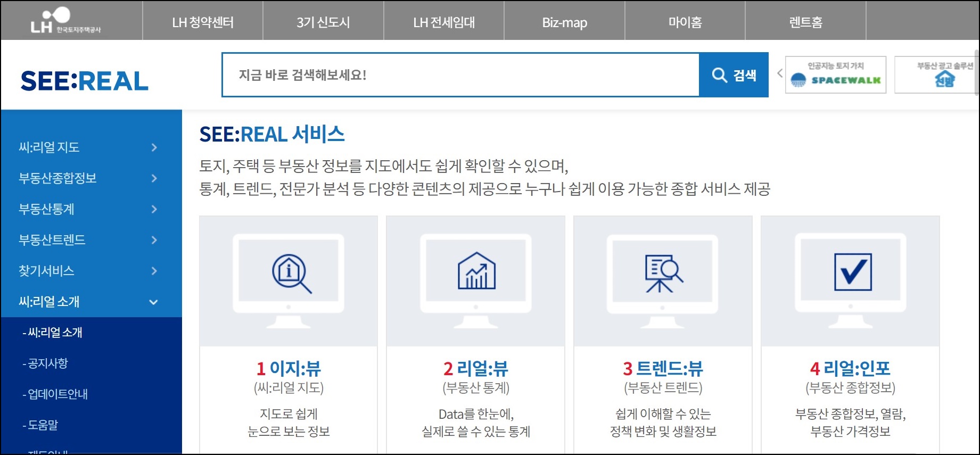This screenshot has height=455, width=980.
Task: Click the SEE:REAL site logo
Action: click(x=85, y=81)
